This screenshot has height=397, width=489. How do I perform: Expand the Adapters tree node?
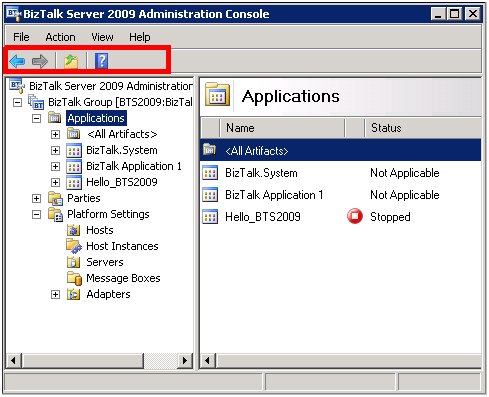55,295
